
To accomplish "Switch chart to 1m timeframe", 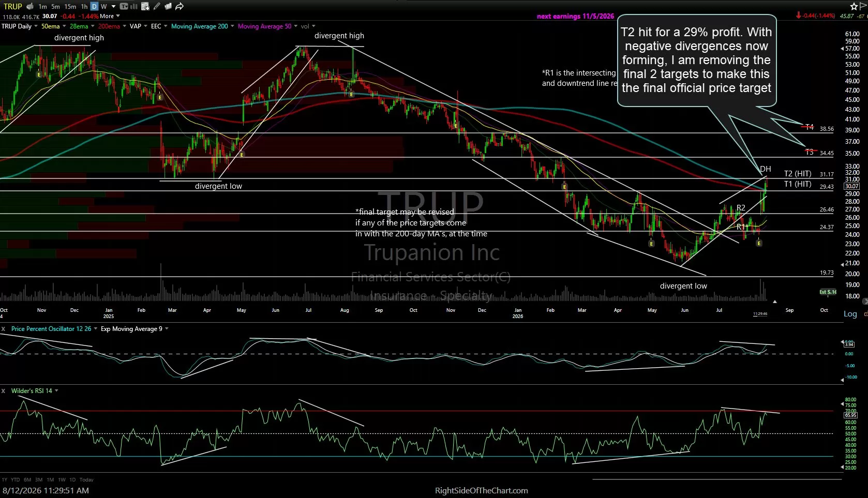I will pyautogui.click(x=42, y=7).
